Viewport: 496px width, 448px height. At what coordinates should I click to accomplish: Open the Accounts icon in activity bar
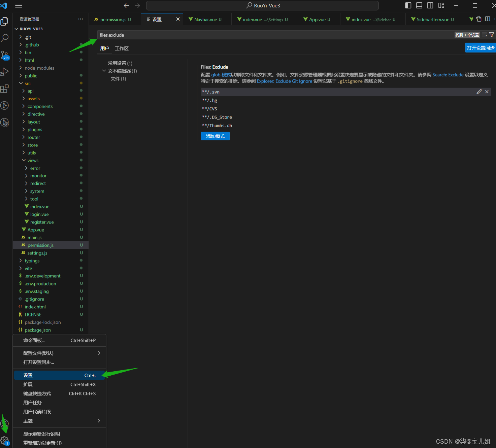[x=5, y=423]
